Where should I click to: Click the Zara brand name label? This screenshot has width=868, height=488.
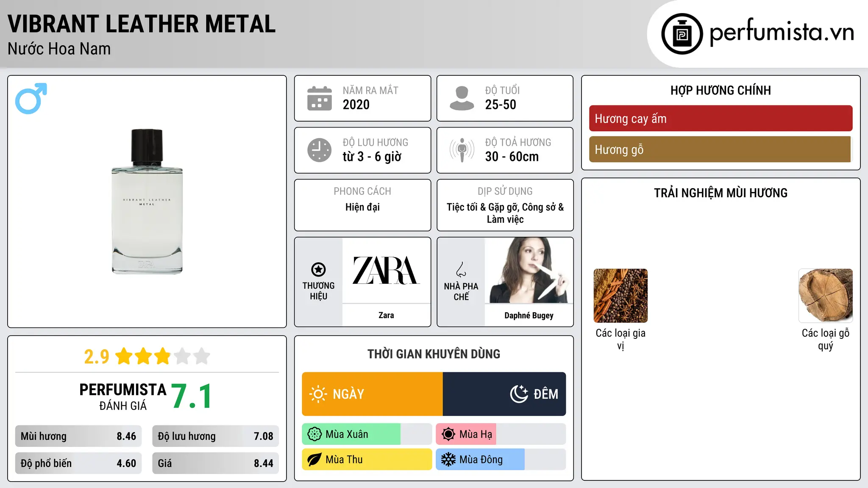[x=386, y=315]
